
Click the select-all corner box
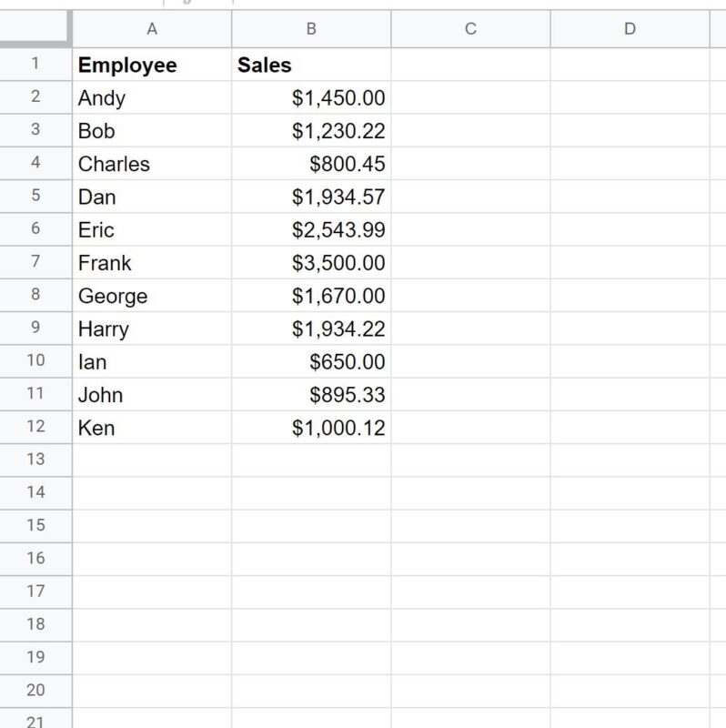(x=35, y=29)
